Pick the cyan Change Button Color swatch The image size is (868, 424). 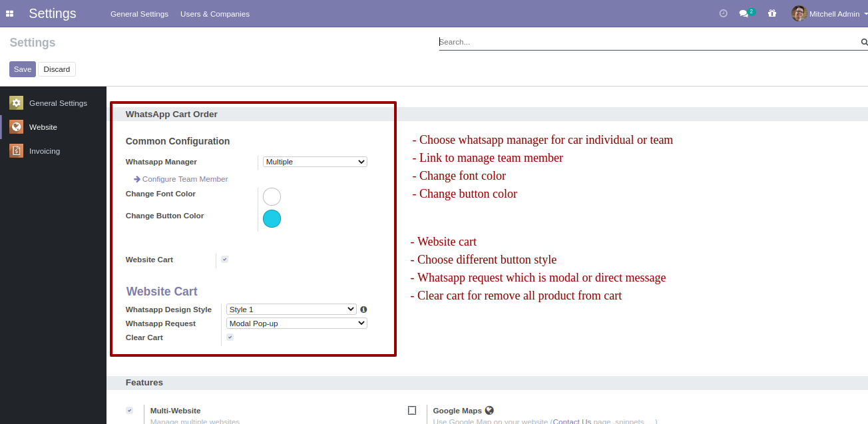pyautogui.click(x=272, y=218)
